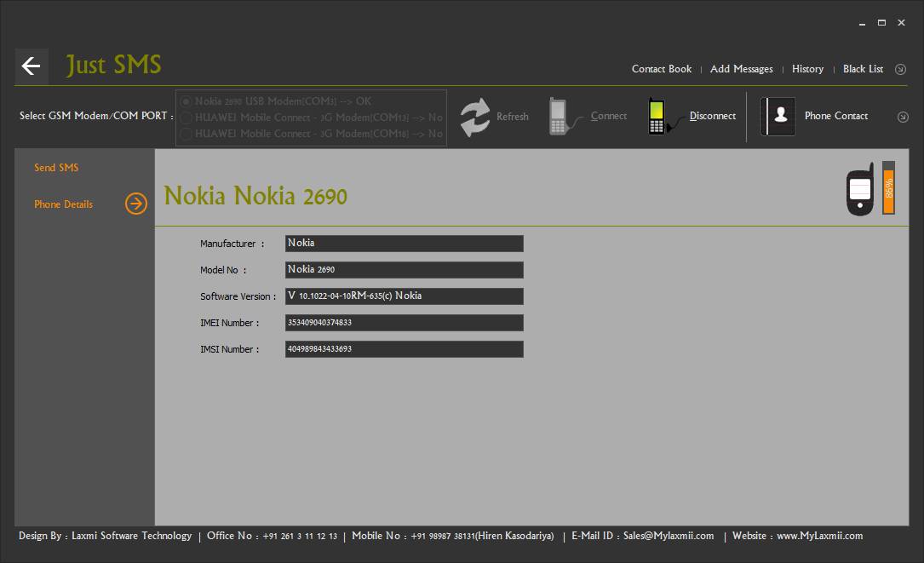Click the Office No phone number text
This screenshot has width=924, height=563.
pos(272,536)
